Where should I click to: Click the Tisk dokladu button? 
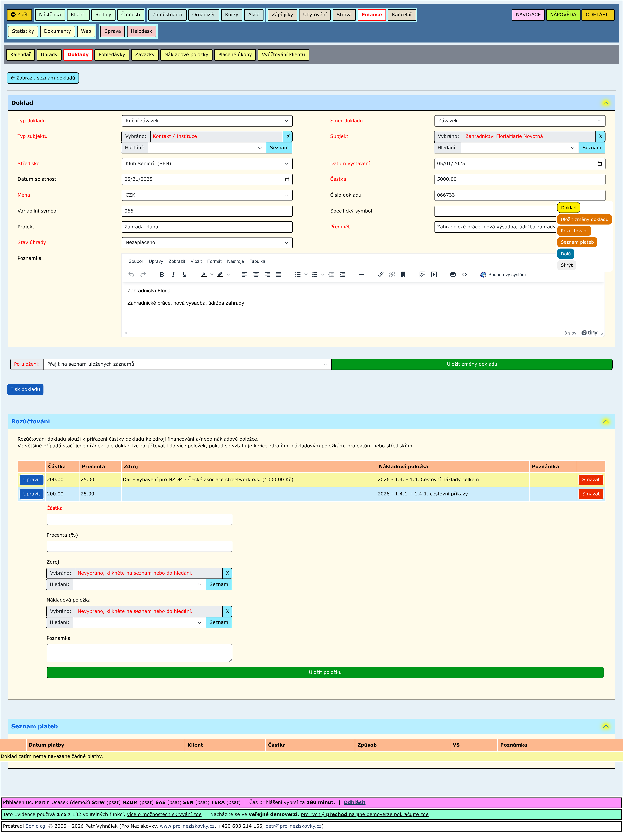(25, 389)
